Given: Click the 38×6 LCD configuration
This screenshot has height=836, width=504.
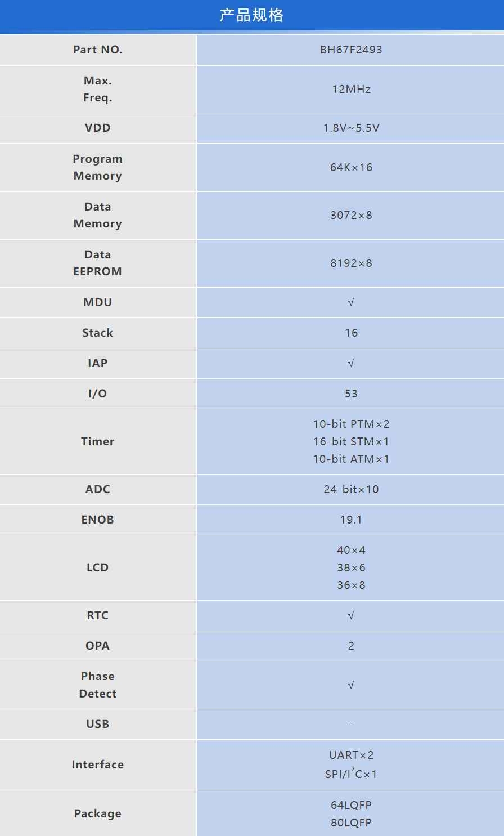Looking at the screenshot, I should [351, 567].
